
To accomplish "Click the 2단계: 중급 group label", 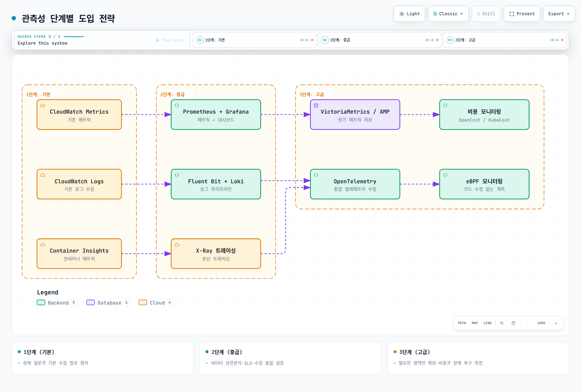I will 172,94.
